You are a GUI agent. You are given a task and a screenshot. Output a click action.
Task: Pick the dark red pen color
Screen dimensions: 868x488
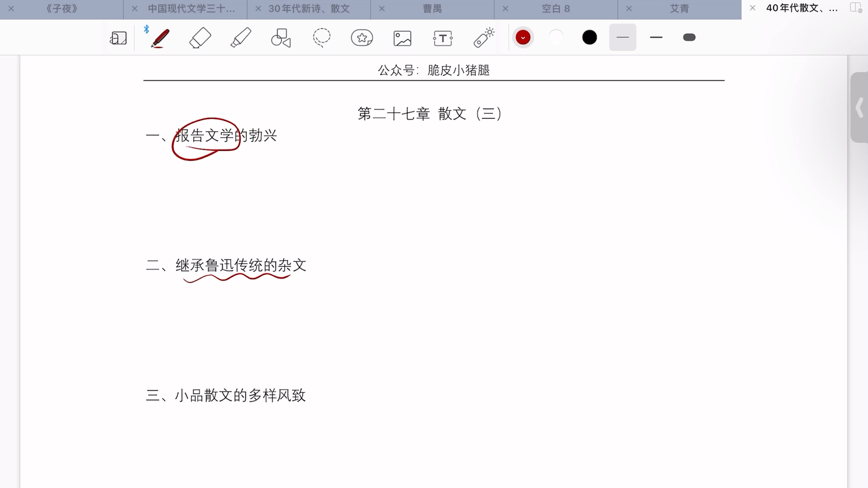[x=523, y=37]
